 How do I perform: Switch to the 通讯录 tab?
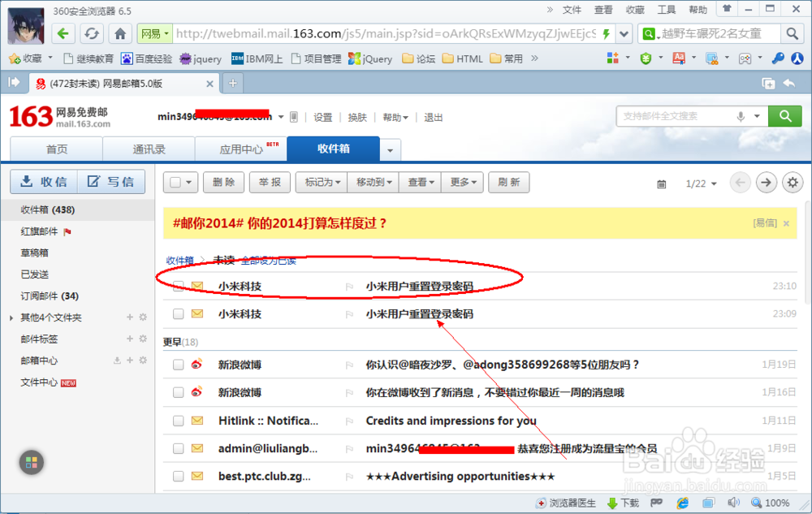coord(149,149)
